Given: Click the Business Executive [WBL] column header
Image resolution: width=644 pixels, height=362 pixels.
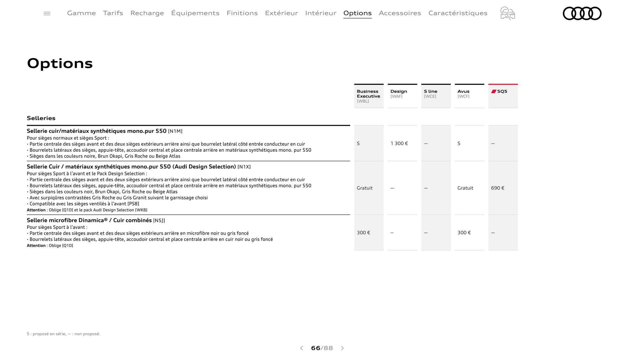Looking at the screenshot, I should click(x=369, y=96).
